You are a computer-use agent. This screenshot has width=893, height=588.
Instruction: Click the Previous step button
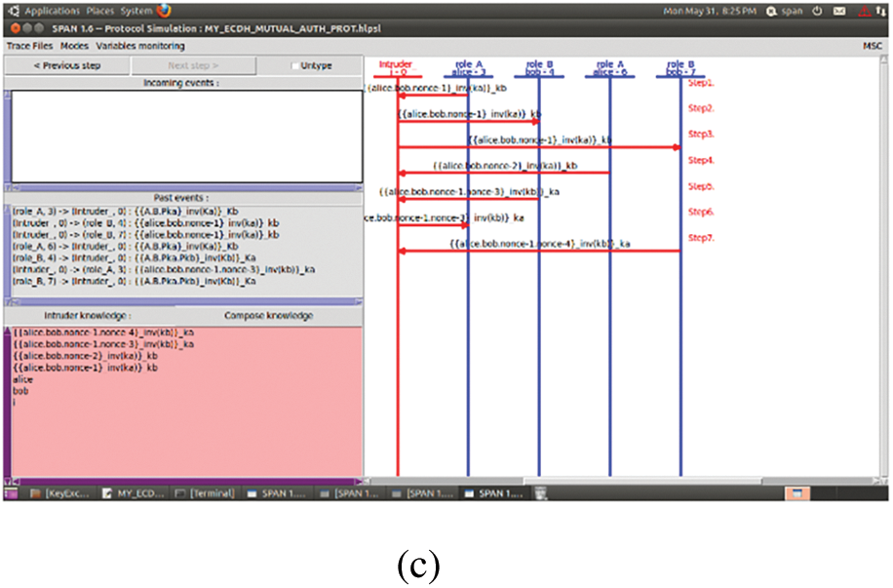[66, 66]
